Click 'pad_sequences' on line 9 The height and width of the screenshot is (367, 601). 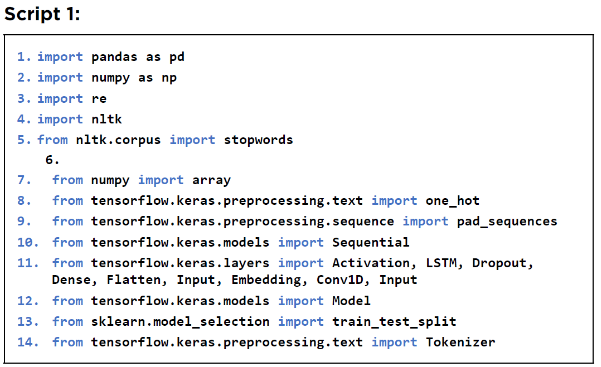pos(507,221)
